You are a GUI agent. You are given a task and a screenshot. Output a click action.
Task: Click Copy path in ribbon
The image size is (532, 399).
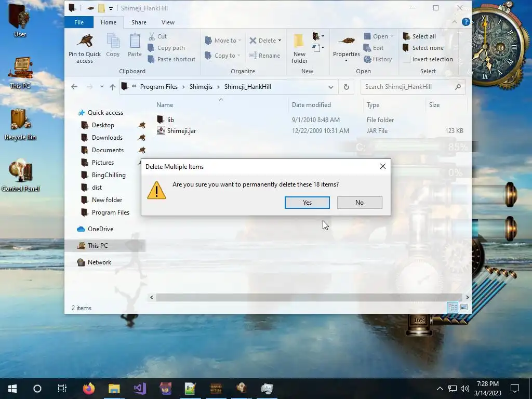point(167,48)
